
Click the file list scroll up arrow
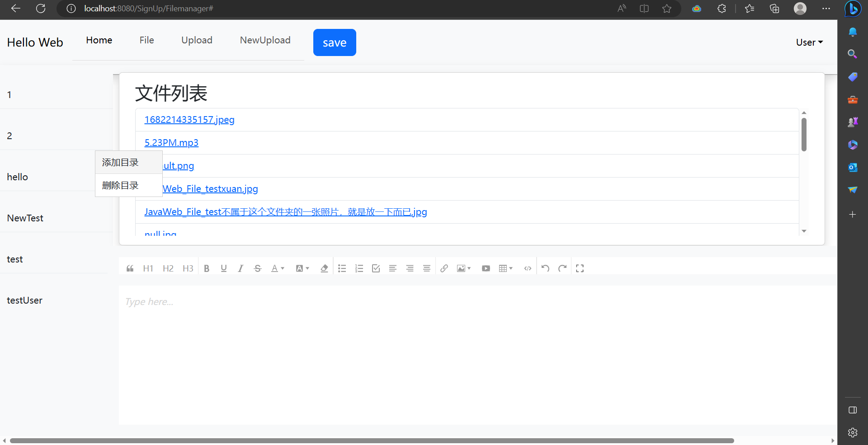tap(804, 112)
